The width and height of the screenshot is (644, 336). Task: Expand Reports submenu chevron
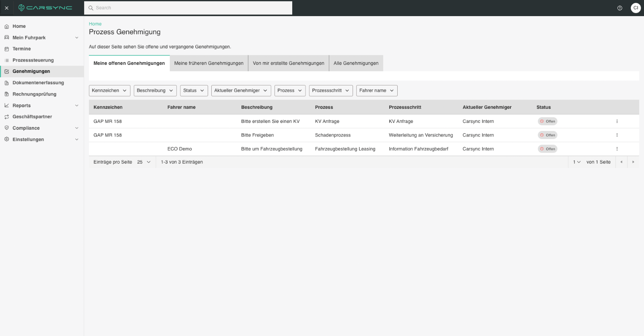pos(77,106)
